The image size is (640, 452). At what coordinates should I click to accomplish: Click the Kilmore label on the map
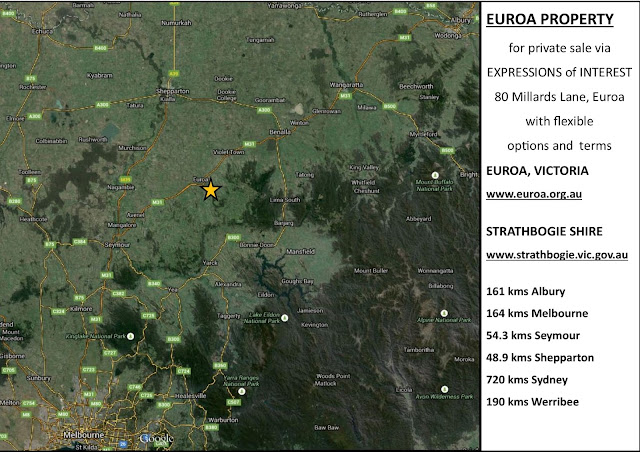click(x=81, y=309)
